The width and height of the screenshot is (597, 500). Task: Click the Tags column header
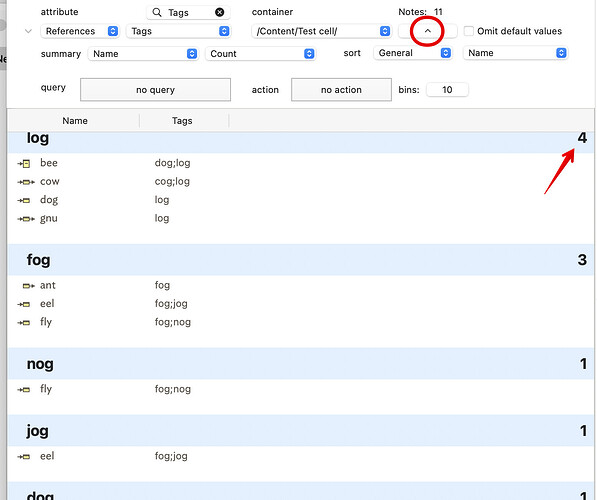pyautogui.click(x=182, y=121)
